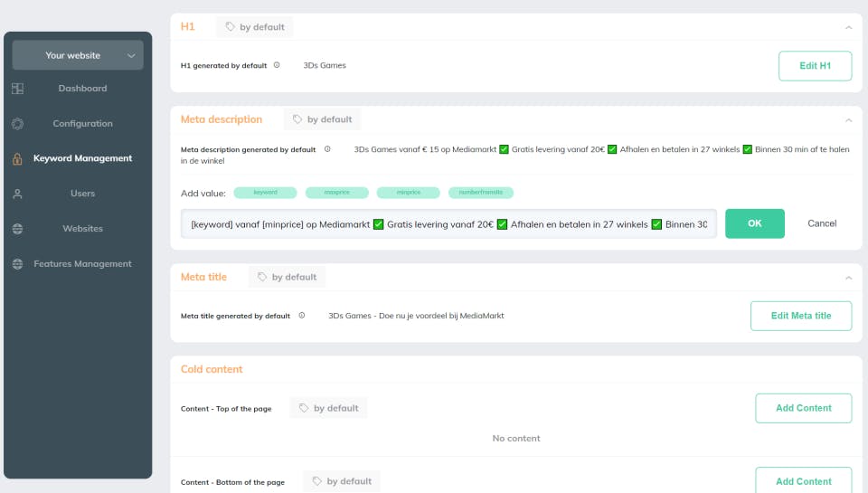Click tag icon next to Content - Bottom of page

(316, 481)
